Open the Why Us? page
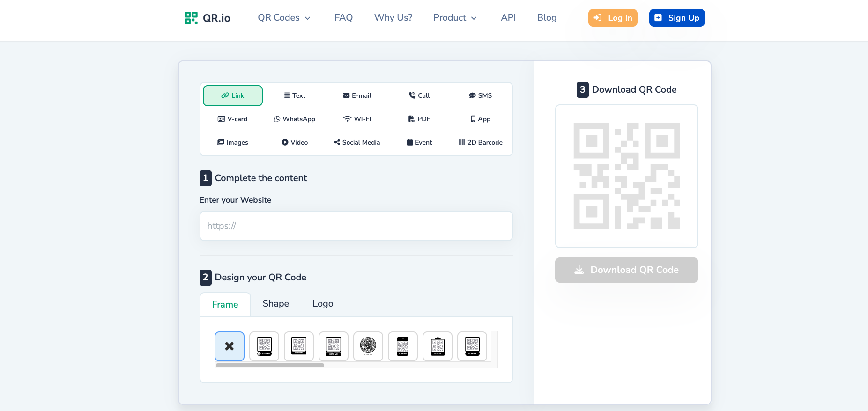 coord(393,18)
